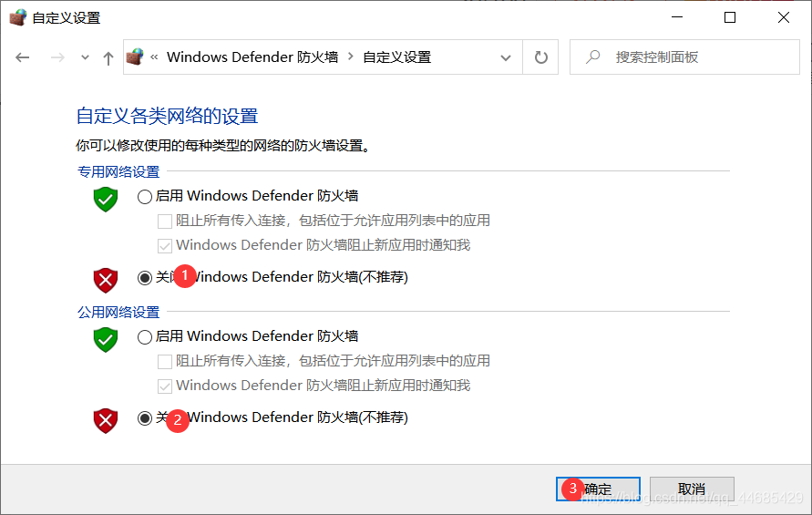
Task: Click the 自定义设置 breadcrumb
Action: pyautogui.click(x=397, y=57)
